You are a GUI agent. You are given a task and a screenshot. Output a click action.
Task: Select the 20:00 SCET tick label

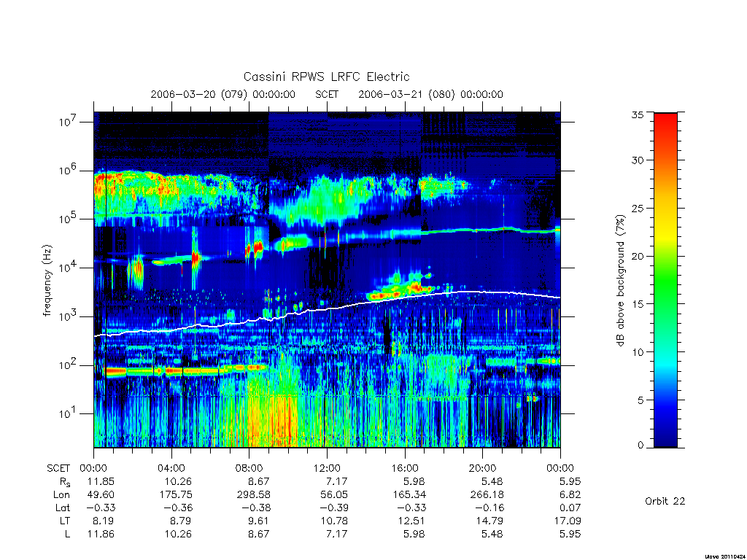pyautogui.click(x=482, y=468)
